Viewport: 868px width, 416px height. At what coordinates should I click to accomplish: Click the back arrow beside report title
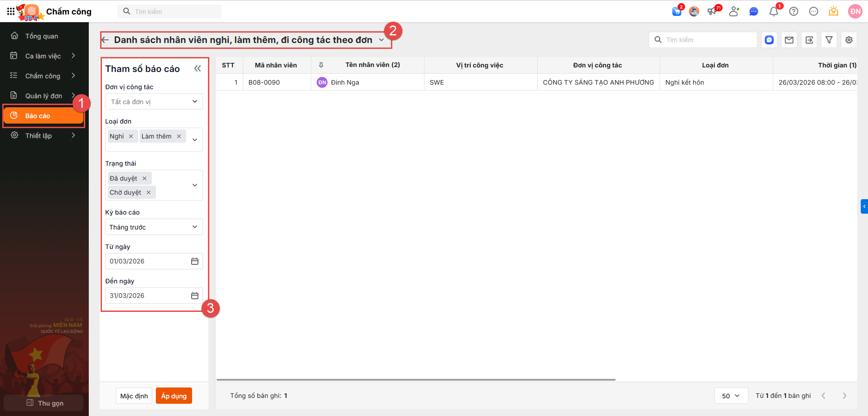coord(105,40)
